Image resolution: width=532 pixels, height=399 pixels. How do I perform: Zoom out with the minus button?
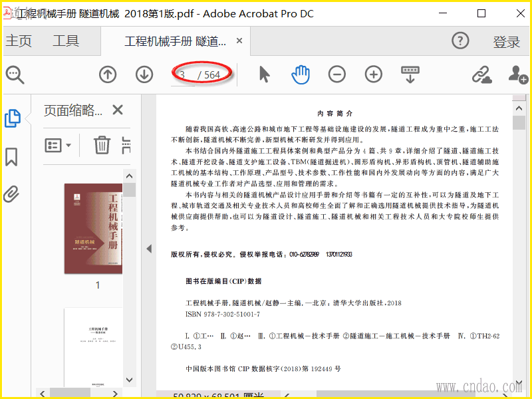click(337, 74)
